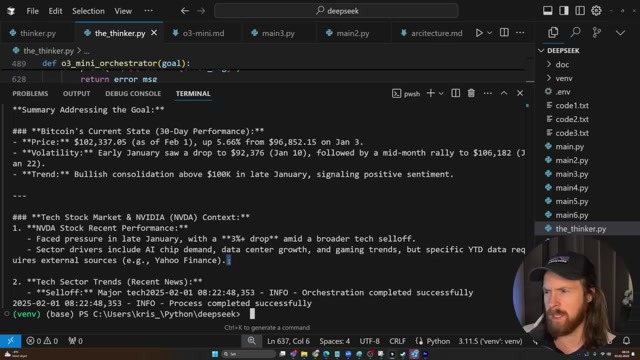The height and width of the screenshot is (360, 640).
Task: Select the TERMINAL panel tab
Action: tap(193, 93)
